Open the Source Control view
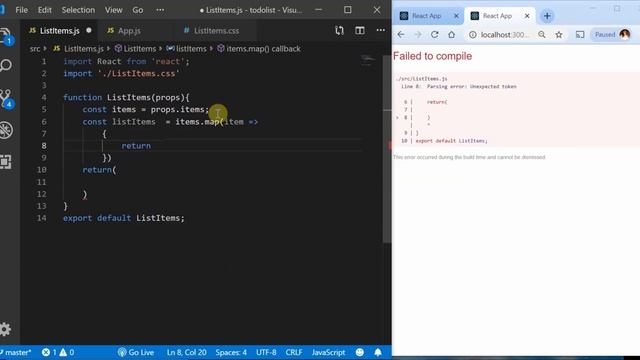 tap(6, 98)
